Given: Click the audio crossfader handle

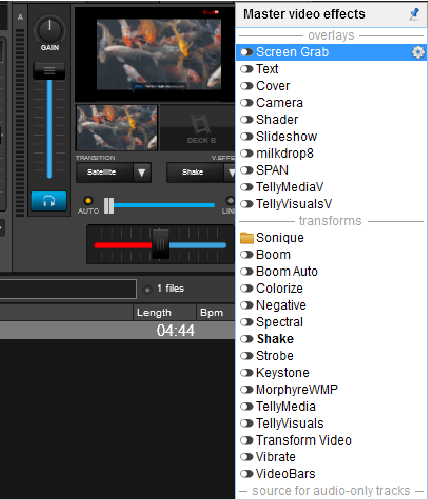Looking at the screenshot, I should (160, 244).
